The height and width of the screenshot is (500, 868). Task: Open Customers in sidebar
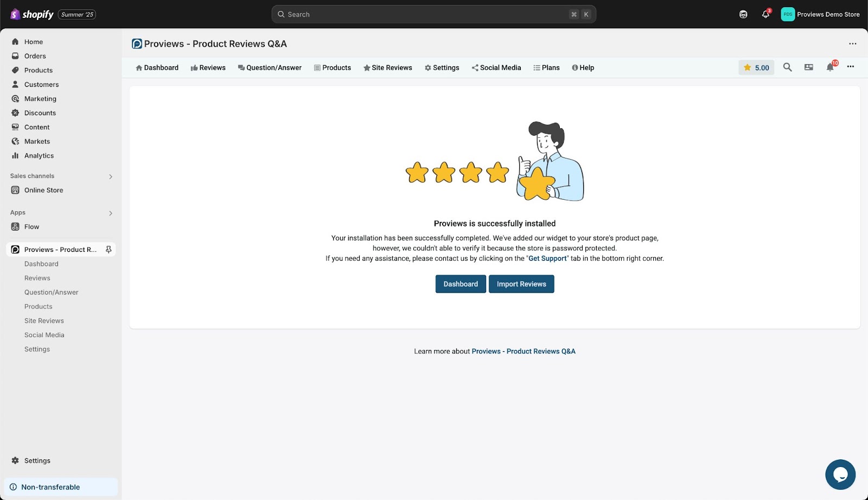41,84
